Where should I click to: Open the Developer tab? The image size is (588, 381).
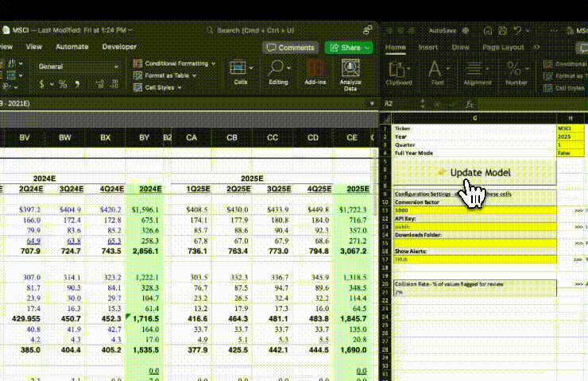(119, 47)
